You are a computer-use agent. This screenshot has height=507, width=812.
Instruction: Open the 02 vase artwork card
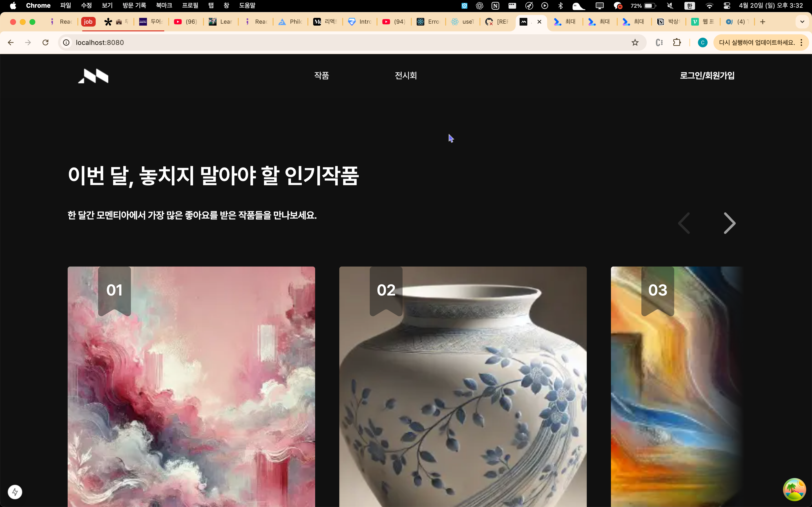click(x=463, y=386)
